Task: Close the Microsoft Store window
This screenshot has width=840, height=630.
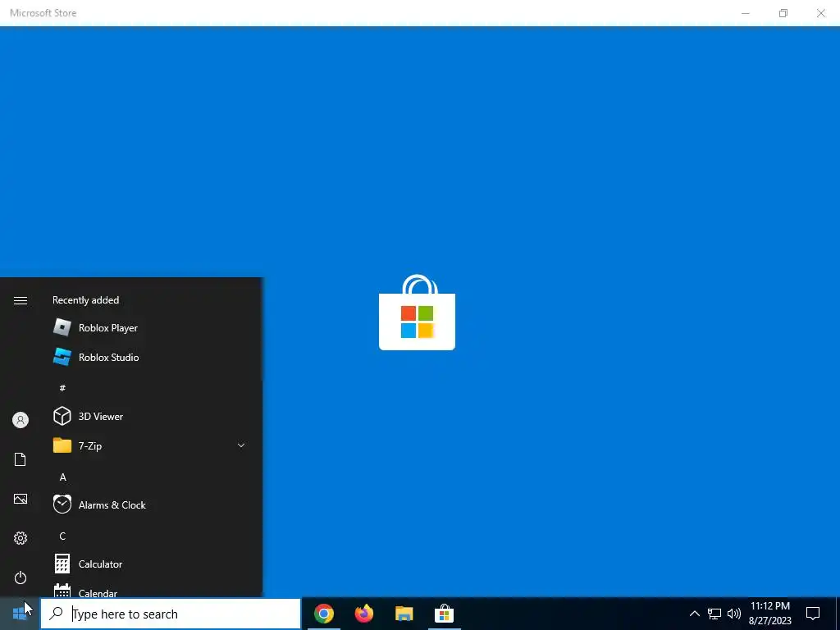Action: click(820, 13)
